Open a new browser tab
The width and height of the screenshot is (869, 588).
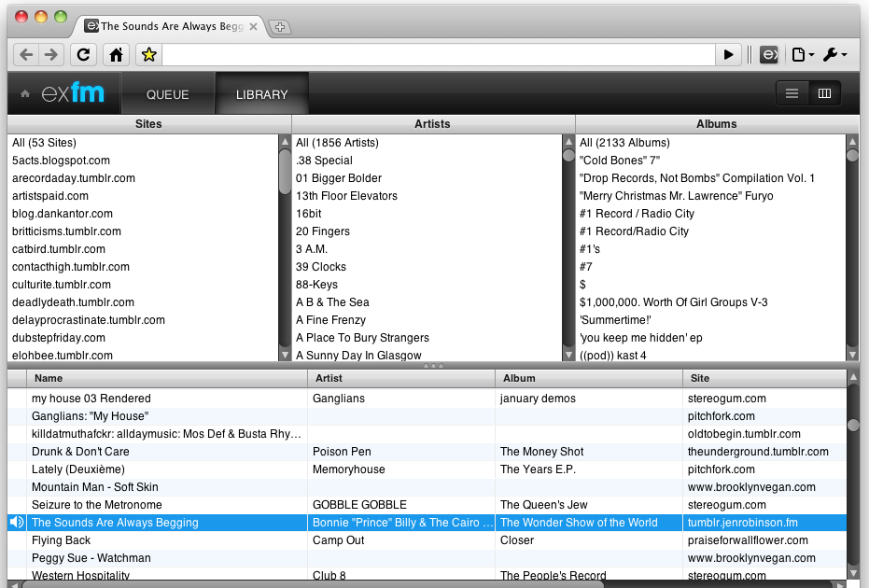pos(280,27)
